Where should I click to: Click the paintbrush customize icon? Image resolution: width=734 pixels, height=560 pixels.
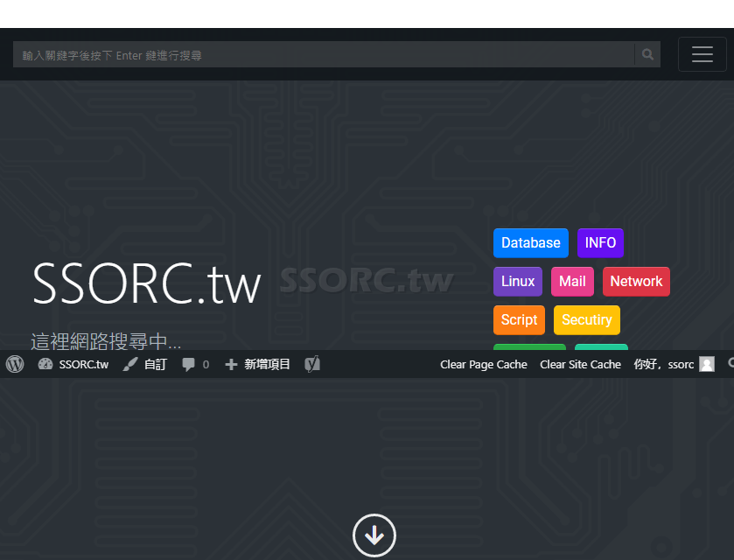(x=130, y=364)
